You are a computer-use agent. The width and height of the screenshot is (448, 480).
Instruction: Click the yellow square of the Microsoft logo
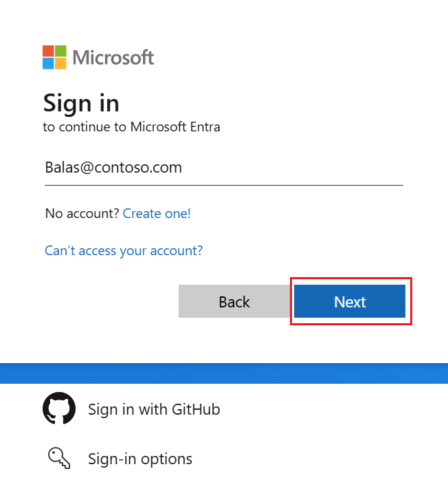point(60,63)
